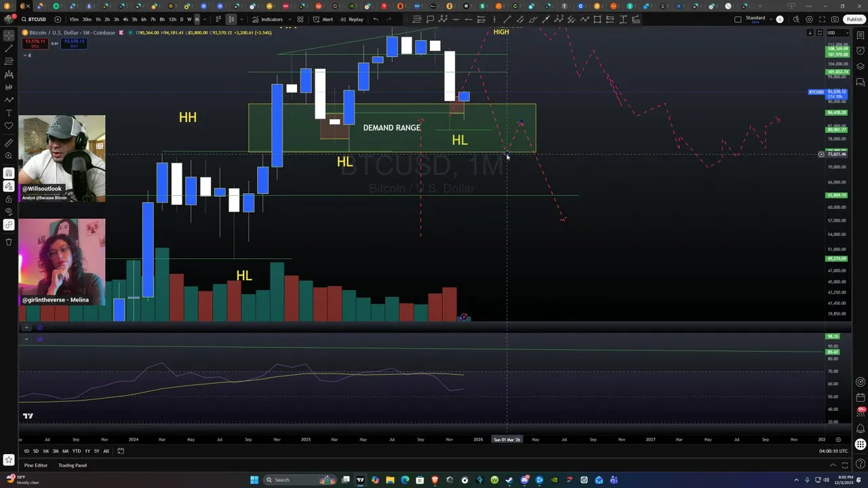Select the vertical line tool in top toolbar
868x488 pixels.
[494, 19]
